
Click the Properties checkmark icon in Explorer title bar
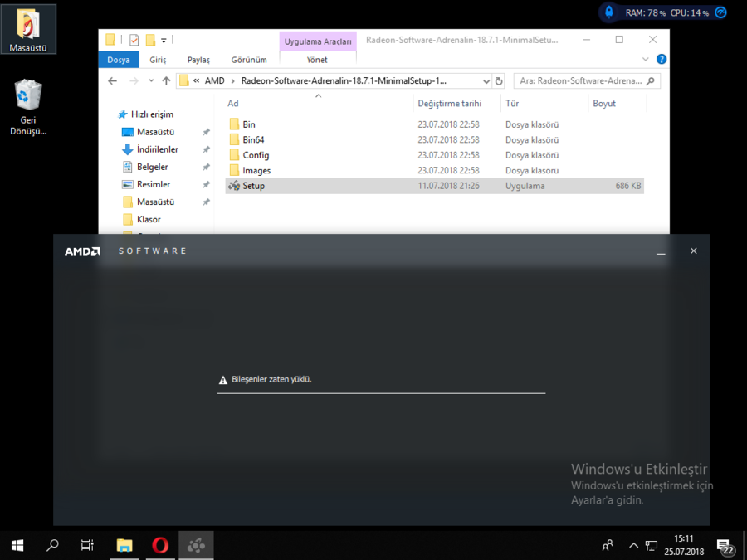[134, 40]
